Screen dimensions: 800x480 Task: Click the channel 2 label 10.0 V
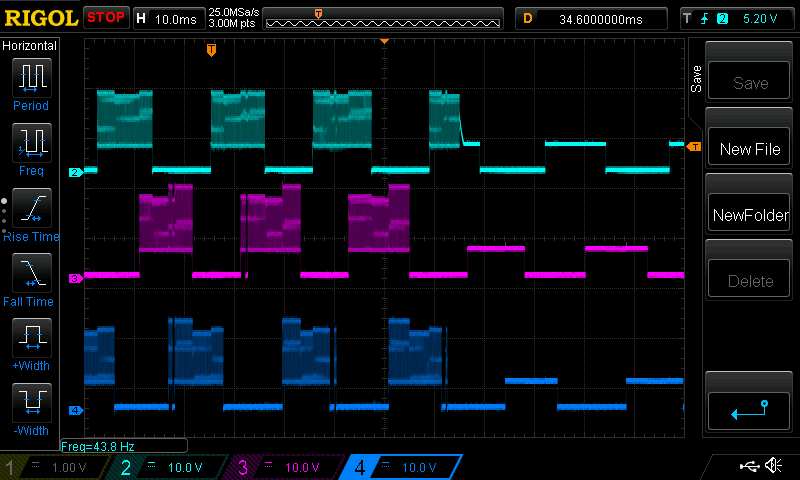click(185, 467)
